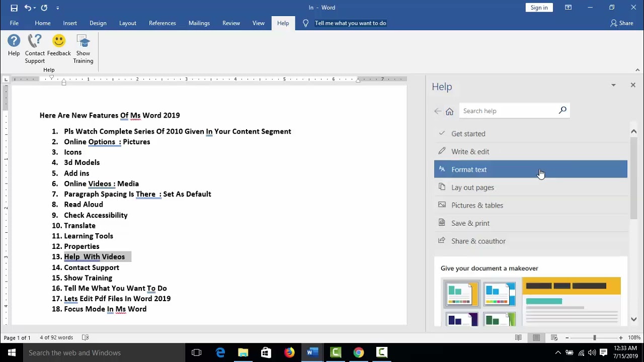Image resolution: width=644 pixels, height=362 pixels.
Task: Switch to the References tab
Action: tap(163, 23)
